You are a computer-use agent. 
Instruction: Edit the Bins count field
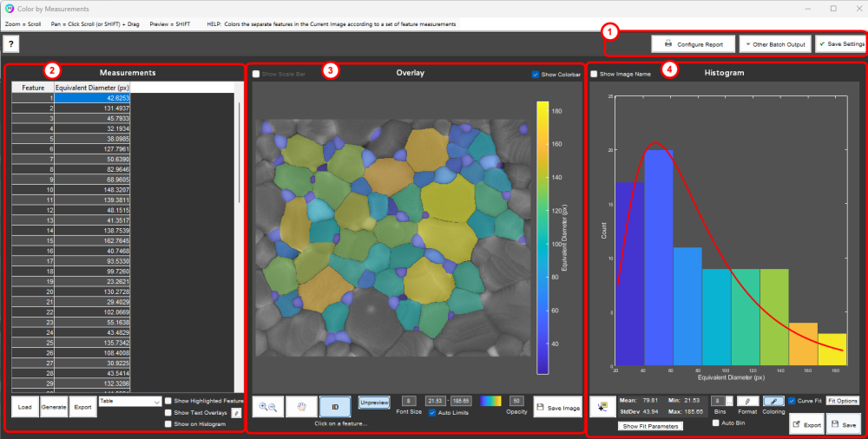[718, 401]
